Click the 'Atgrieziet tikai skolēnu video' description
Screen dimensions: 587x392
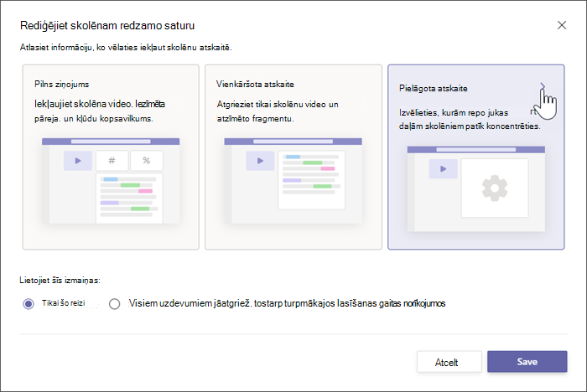[278, 111]
